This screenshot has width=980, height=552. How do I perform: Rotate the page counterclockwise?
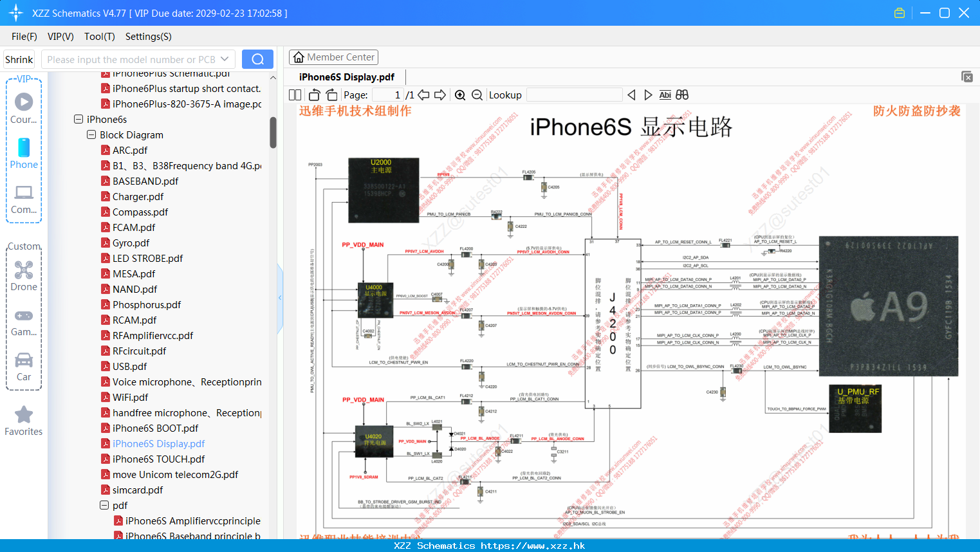[x=315, y=95]
